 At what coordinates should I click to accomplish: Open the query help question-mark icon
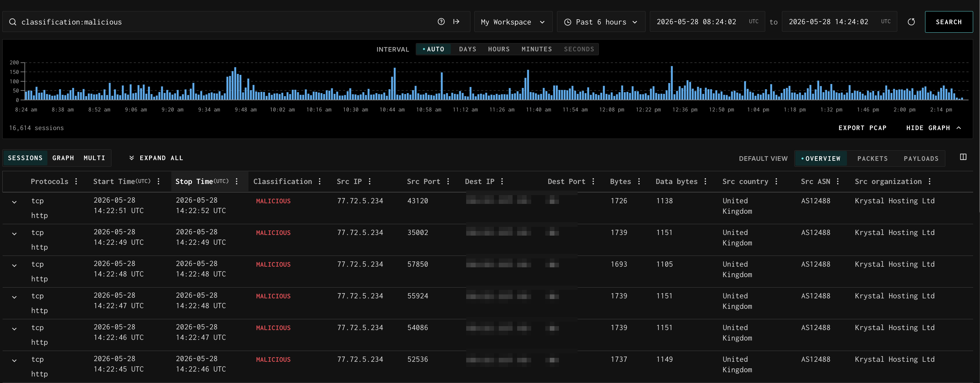[x=441, y=22]
